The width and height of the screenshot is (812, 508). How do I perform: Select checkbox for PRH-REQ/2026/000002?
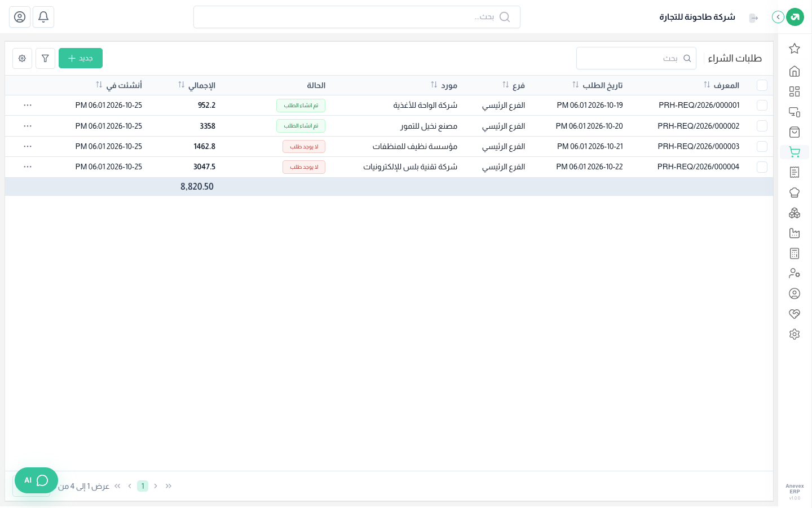click(762, 126)
